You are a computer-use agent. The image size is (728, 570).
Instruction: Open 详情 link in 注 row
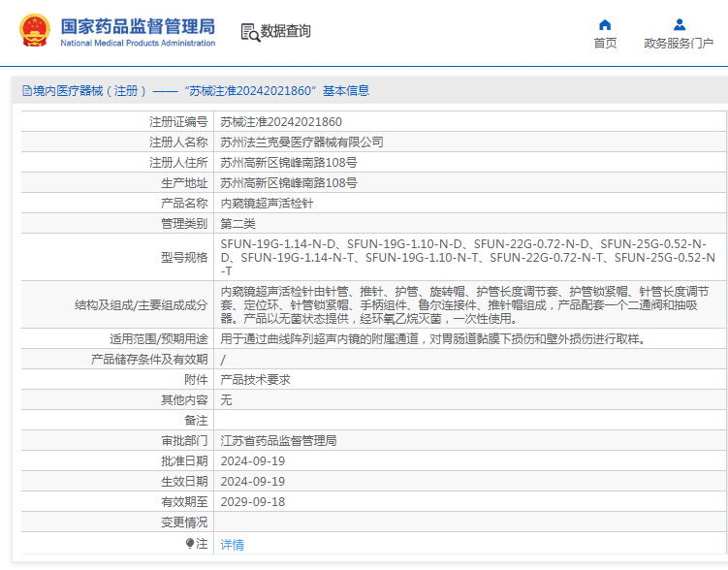(x=232, y=545)
